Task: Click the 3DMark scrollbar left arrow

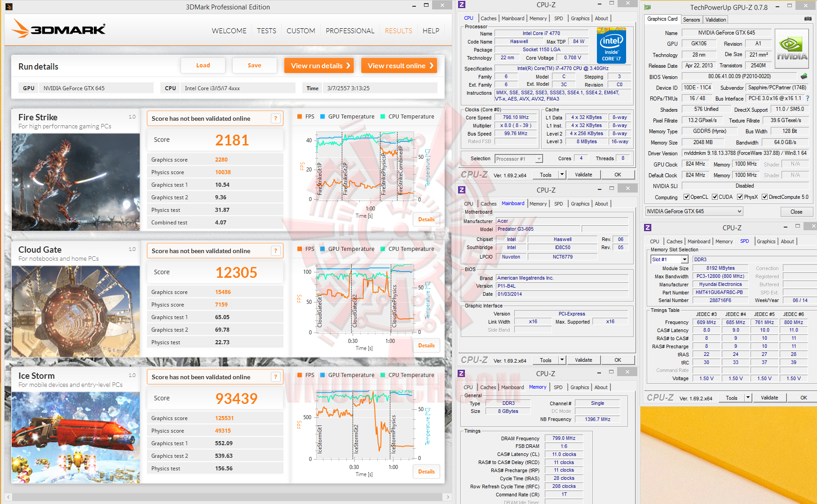Action: (9, 497)
